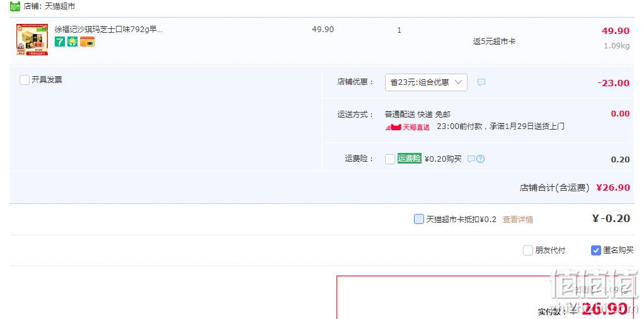Image resolution: width=644 pixels, height=319 pixels.
Task: Click the green 7-day return badge icon
Action: point(60,42)
